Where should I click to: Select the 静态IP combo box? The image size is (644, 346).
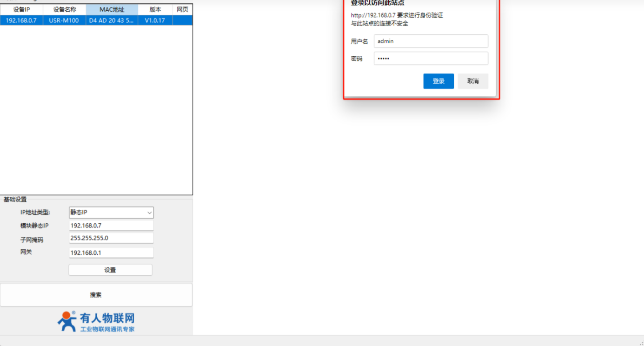(x=111, y=213)
